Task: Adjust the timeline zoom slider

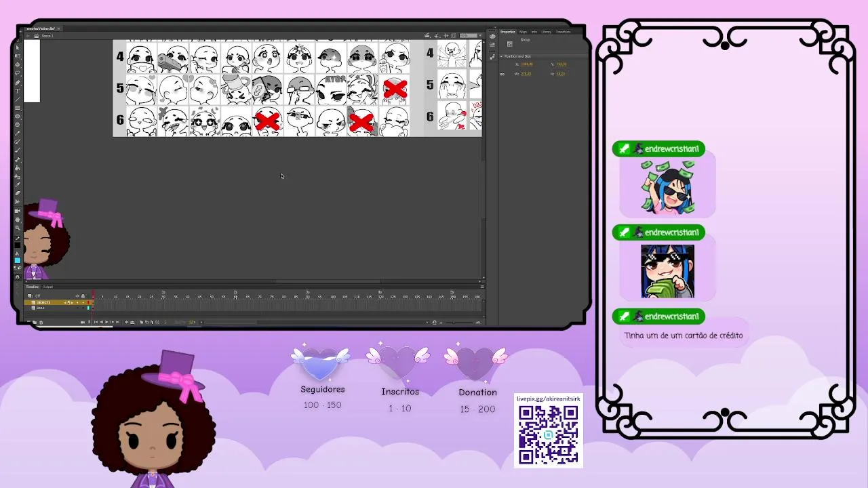Action: coord(454,322)
